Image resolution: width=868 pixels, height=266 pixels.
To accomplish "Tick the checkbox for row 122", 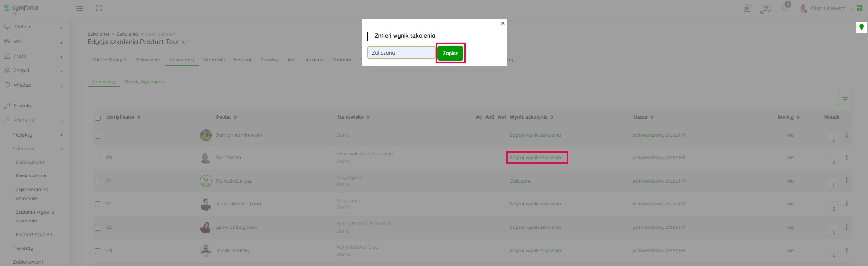I will click(97, 227).
